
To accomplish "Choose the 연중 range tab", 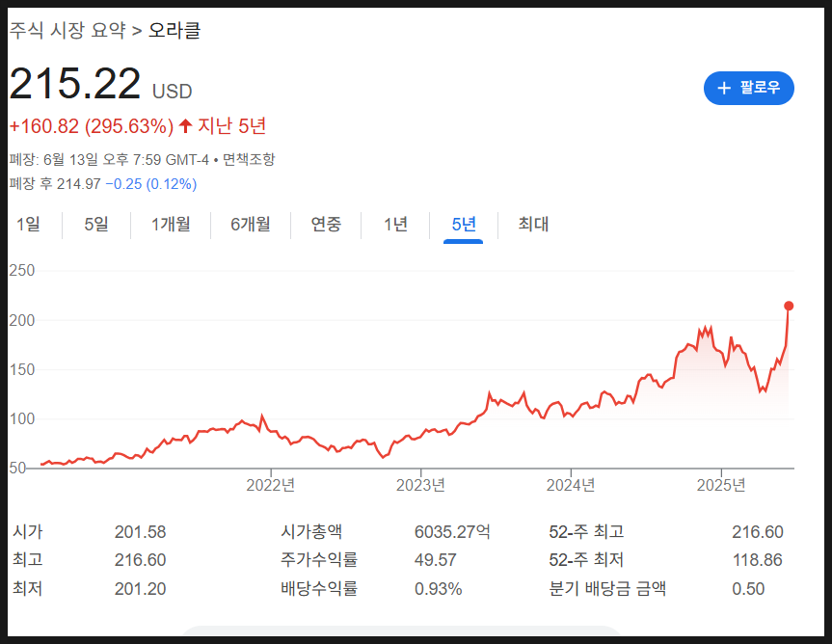I will (326, 225).
